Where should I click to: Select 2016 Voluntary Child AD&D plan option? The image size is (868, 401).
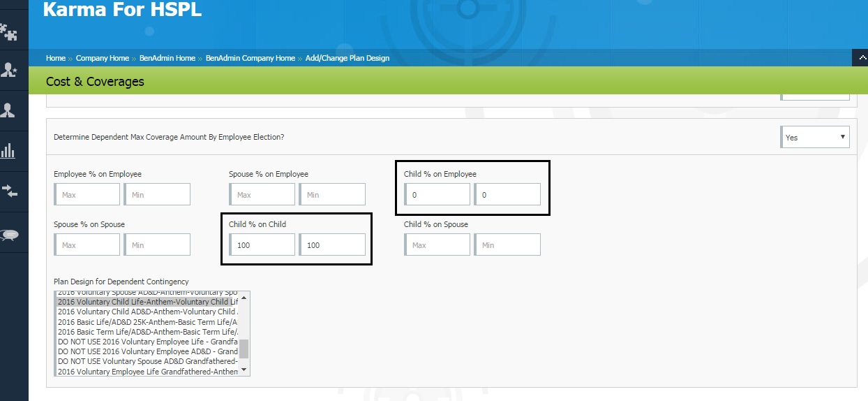pos(147,312)
